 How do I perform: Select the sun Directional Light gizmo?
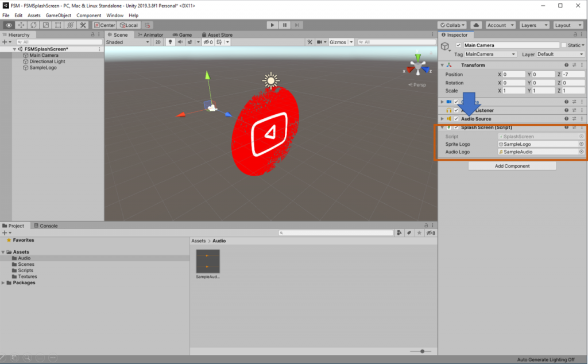click(x=271, y=80)
